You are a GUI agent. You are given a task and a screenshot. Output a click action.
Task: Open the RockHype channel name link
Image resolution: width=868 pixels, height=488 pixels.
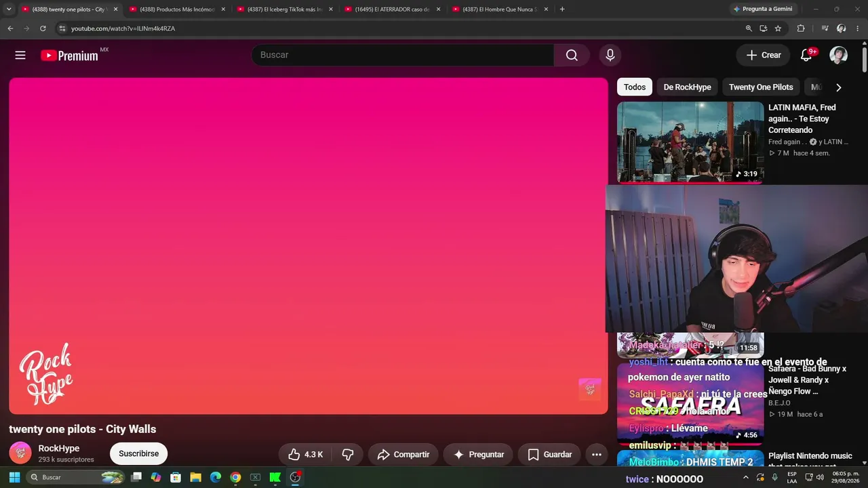coord(59,449)
